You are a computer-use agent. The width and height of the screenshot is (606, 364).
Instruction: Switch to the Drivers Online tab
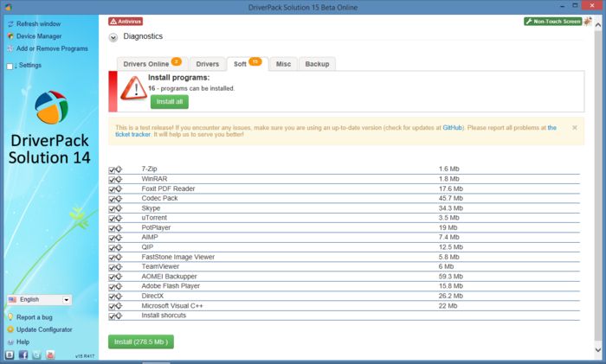[x=152, y=64]
